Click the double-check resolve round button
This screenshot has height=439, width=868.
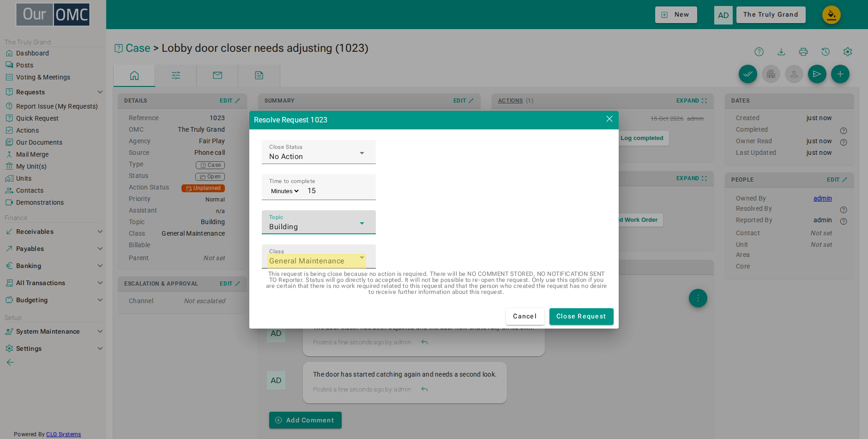tap(748, 74)
